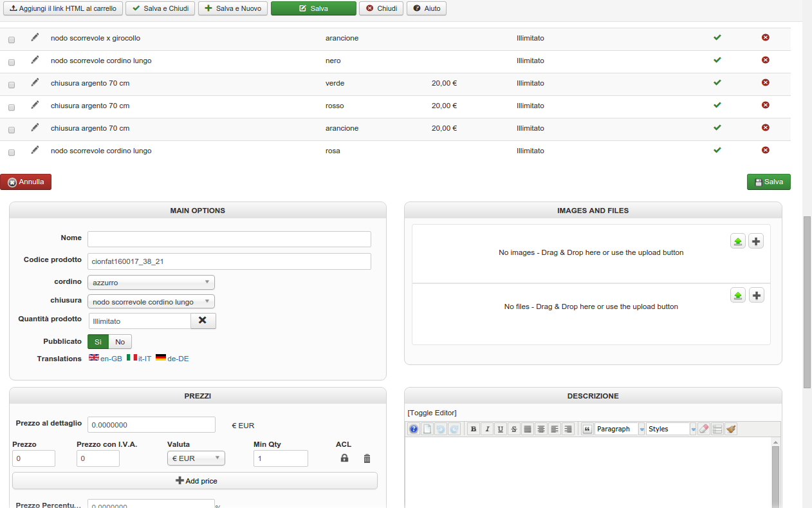Align text right in description editor
The image size is (812, 508).
[x=568, y=429]
